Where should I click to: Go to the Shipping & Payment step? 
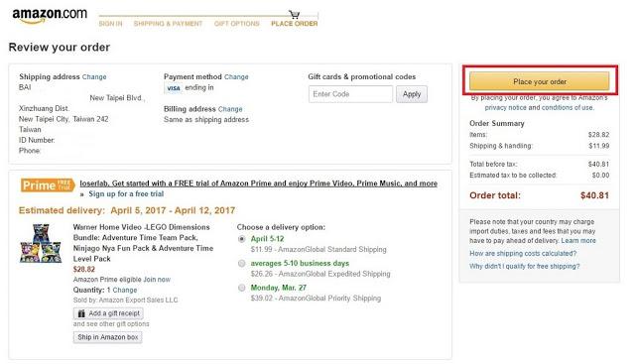pos(168,24)
